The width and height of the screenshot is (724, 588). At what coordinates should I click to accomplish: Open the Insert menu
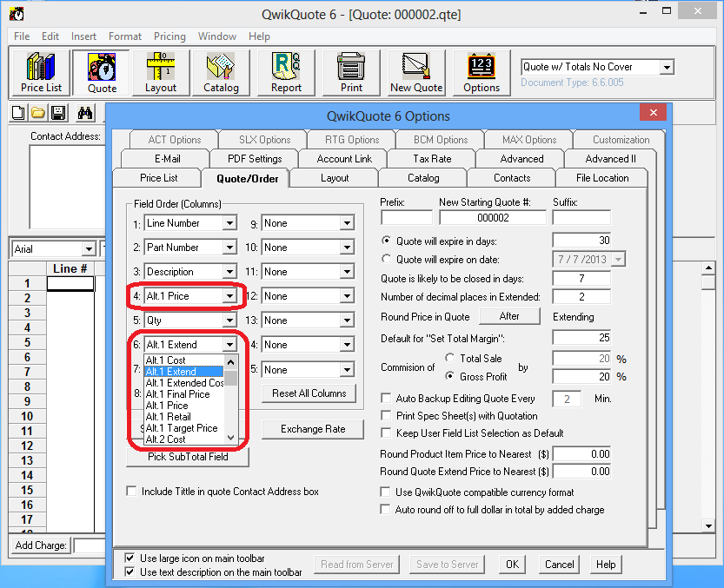coord(83,36)
